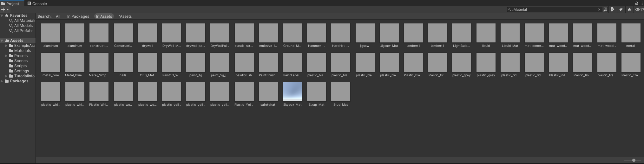The height and width of the screenshot is (164, 644).
Task: Open search in Unity Search window
Action: click(605, 9)
